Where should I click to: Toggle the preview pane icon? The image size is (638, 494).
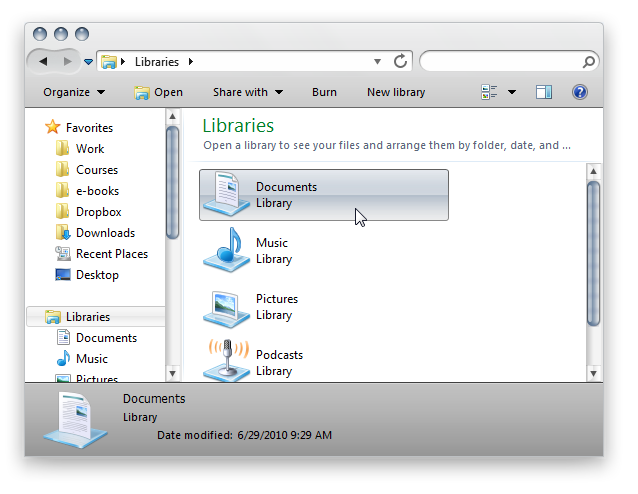[544, 92]
